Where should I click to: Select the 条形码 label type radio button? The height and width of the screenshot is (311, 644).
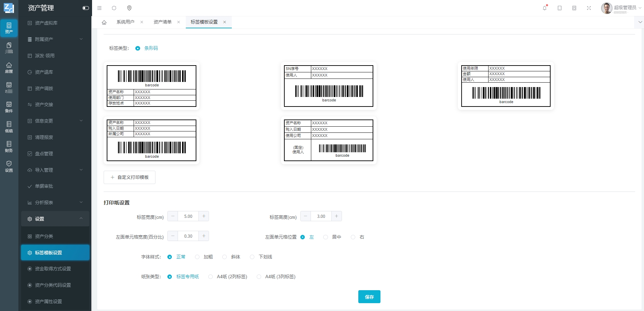tap(138, 48)
